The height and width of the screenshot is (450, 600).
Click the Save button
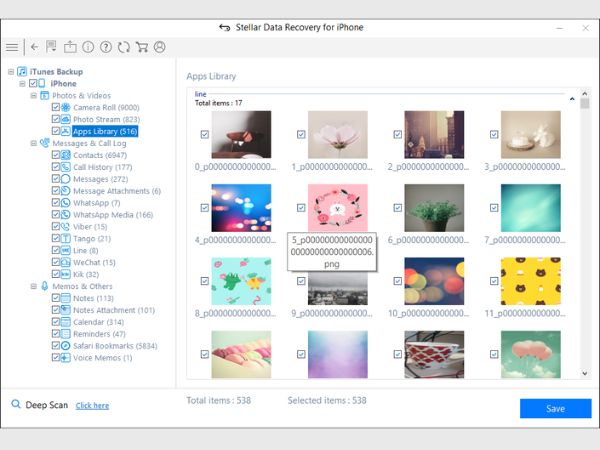click(554, 408)
